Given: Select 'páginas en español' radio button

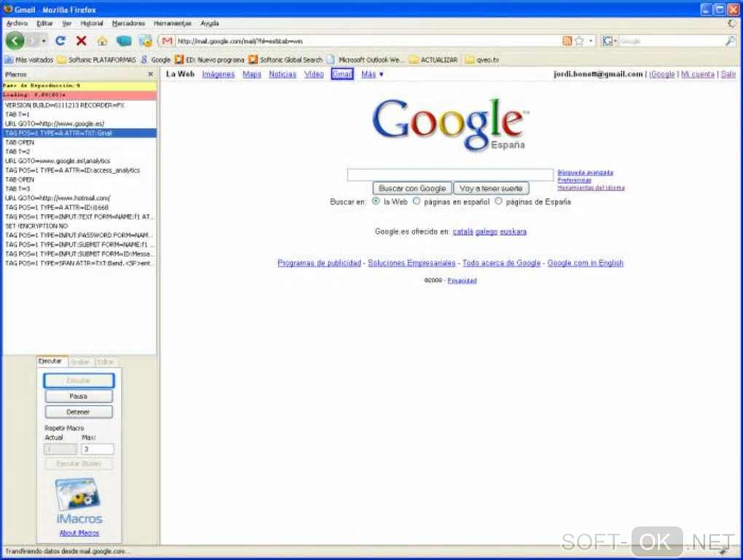Looking at the screenshot, I should 416,201.
